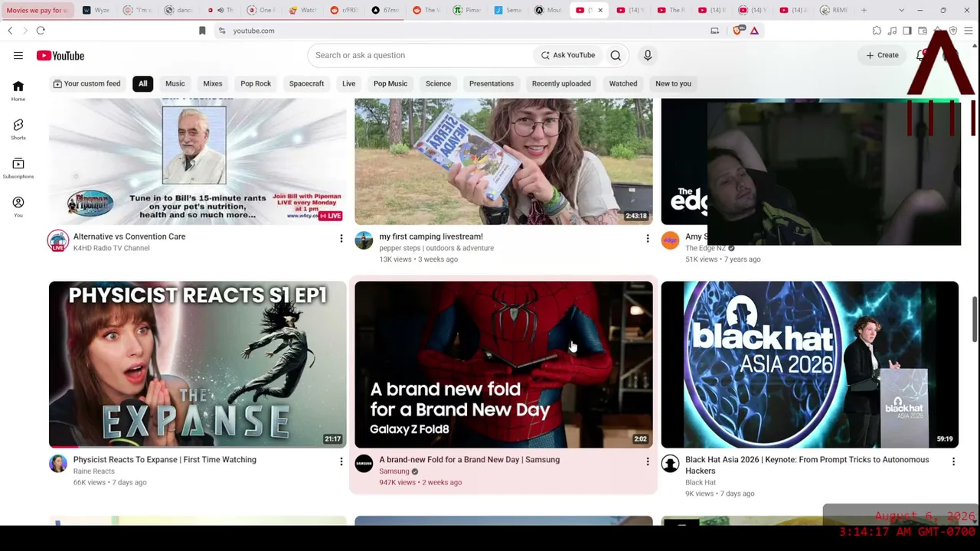The image size is (980, 551).
Task: Select the Live filter chip
Action: (x=348, y=83)
